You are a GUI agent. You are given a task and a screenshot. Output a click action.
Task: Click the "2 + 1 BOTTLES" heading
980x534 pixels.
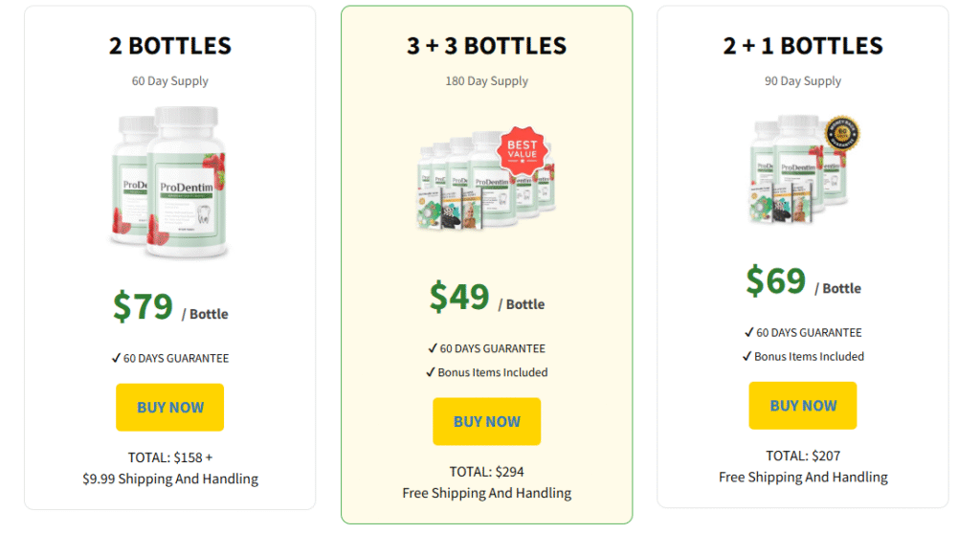coord(803,45)
